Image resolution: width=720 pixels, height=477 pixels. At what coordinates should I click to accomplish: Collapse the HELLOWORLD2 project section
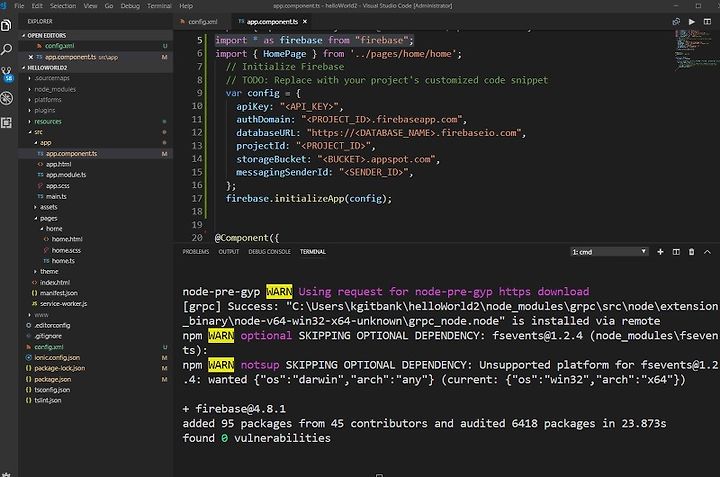pos(96,67)
